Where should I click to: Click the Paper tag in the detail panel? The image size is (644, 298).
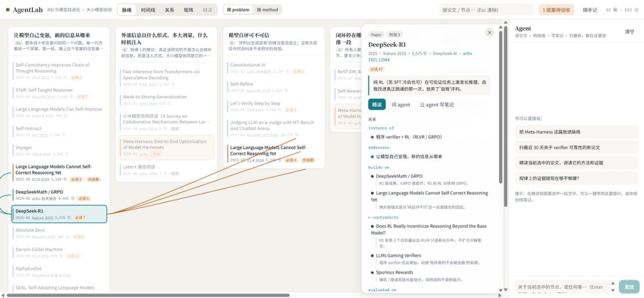point(375,35)
